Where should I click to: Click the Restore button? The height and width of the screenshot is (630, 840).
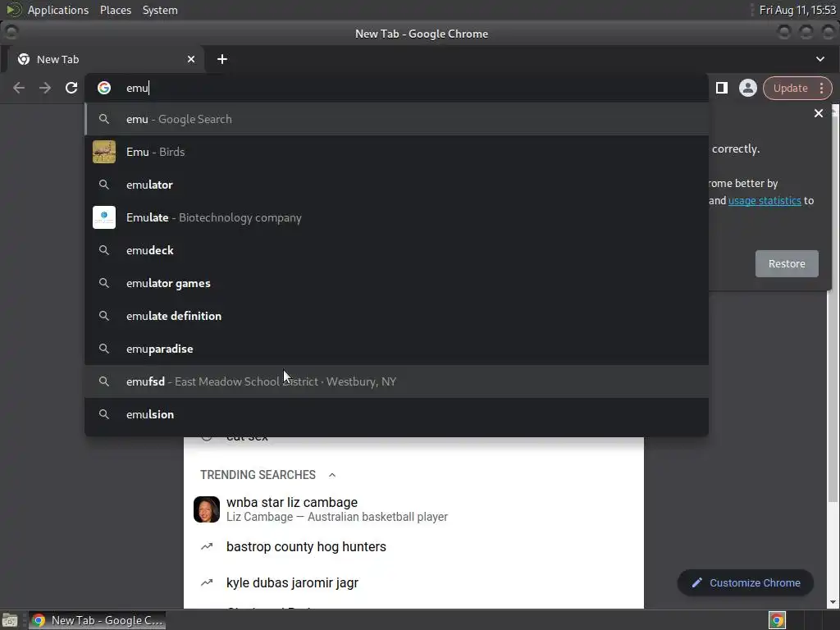tap(787, 263)
